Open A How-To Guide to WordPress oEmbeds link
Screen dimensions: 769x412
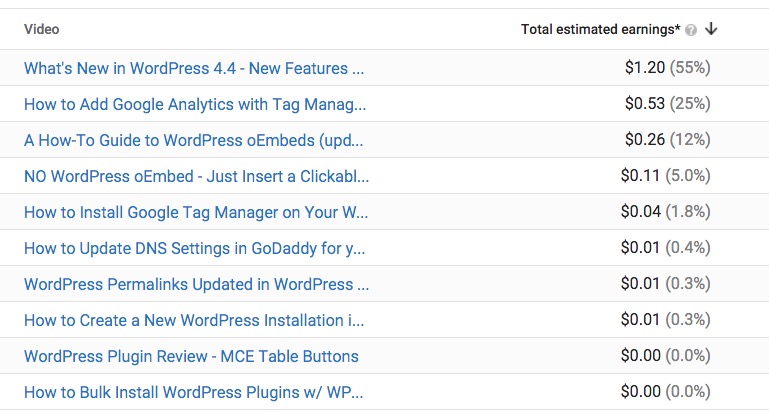tap(194, 140)
